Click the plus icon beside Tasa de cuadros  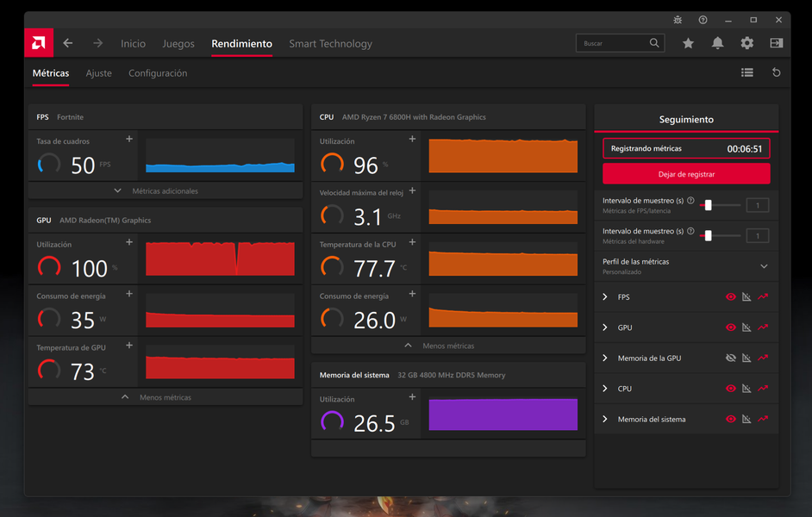(x=129, y=139)
